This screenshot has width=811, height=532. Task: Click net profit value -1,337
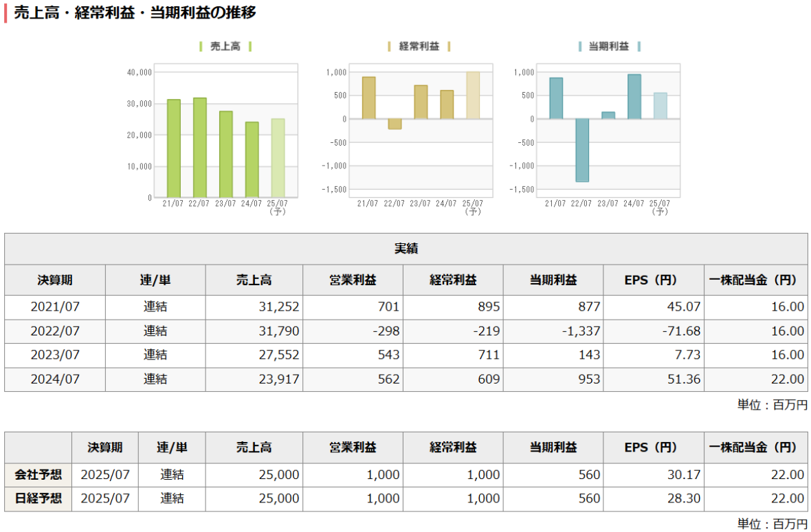pos(581,331)
